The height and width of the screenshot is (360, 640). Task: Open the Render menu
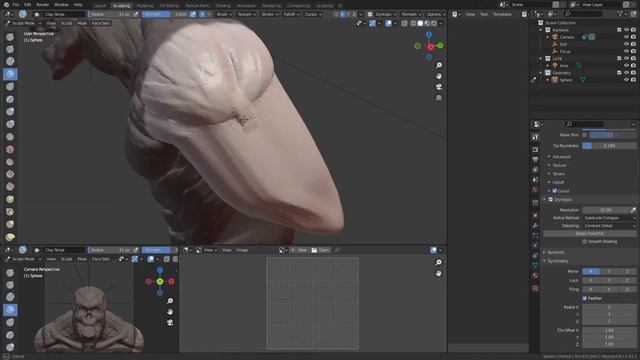click(x=43, y=5)
